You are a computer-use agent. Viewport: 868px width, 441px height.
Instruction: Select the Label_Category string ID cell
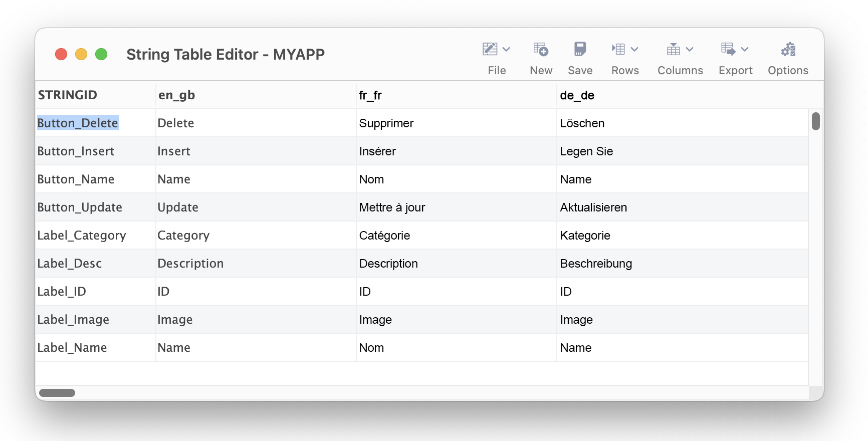(x=96, y=235)
